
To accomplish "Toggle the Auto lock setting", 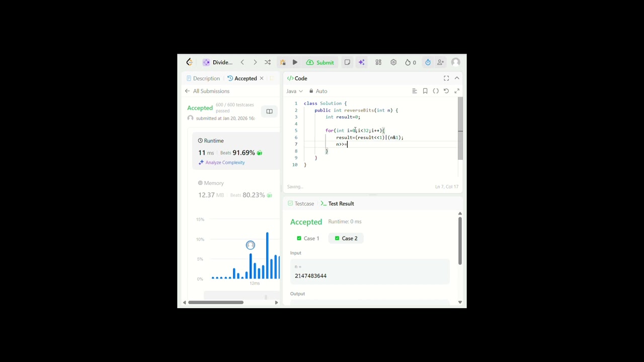I will [x=318, y=91].
